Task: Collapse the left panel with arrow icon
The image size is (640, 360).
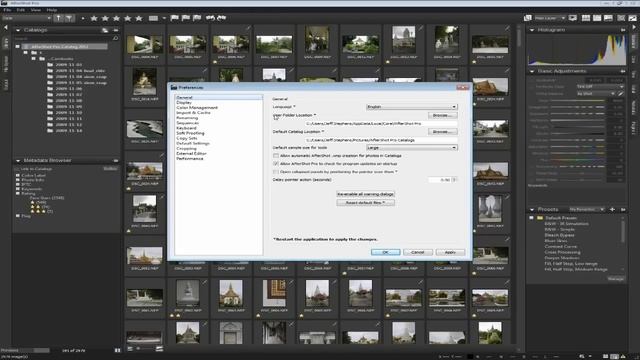Action: coord(6,28)
